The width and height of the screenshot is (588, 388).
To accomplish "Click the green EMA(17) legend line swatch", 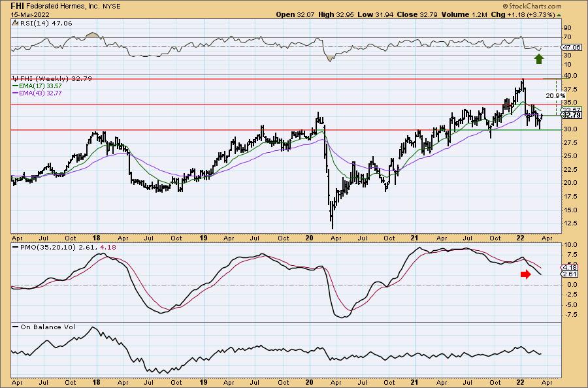I will pos(16,86).
